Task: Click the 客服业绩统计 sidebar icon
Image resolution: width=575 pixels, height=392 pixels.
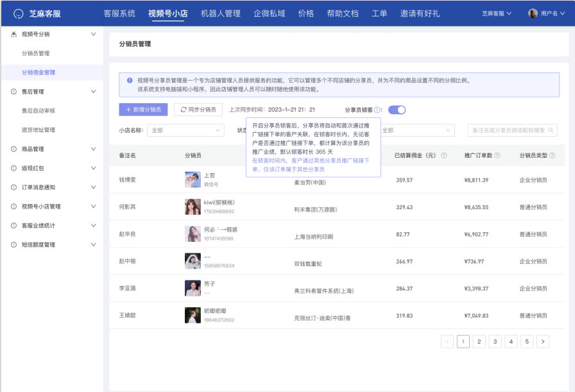Action: point(13,226)
